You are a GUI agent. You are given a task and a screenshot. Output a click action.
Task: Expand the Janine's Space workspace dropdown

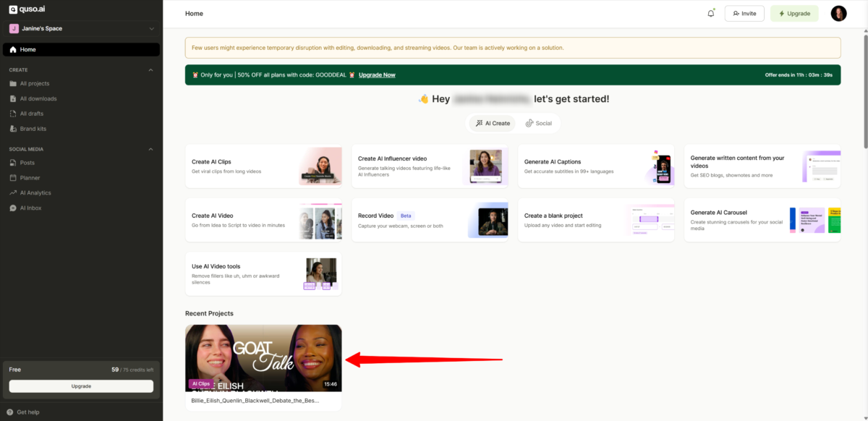81,28
